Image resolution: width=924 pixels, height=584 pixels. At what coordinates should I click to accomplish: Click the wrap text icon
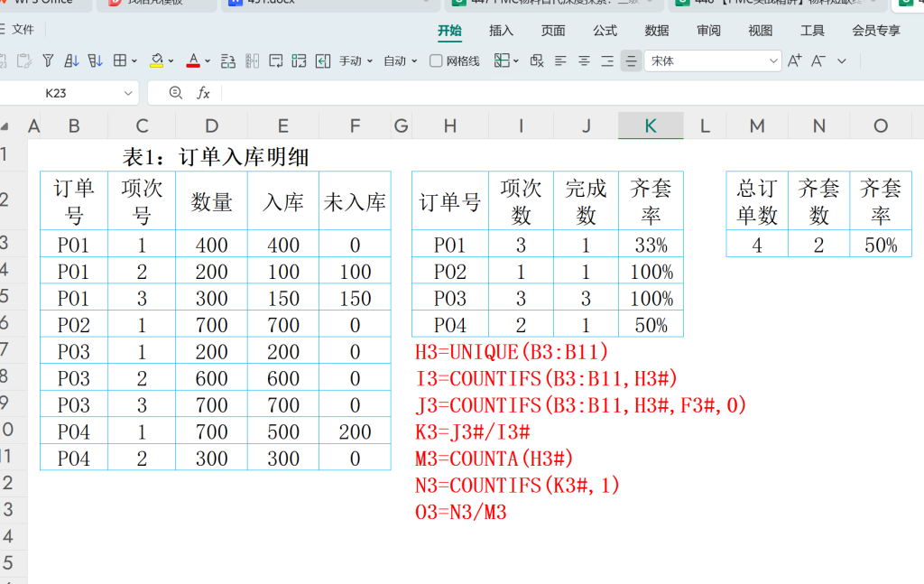tap(275, 60)
